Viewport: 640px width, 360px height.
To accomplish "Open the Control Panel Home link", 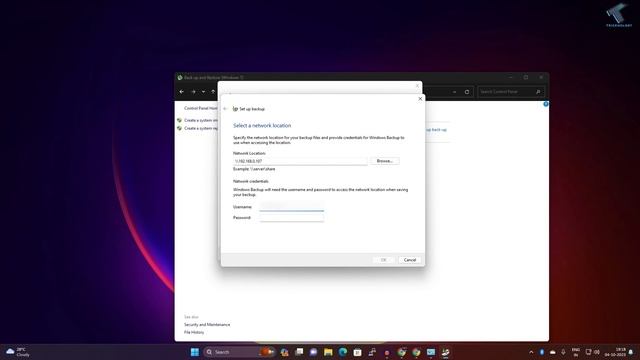I will pyautogui.click(x=200, y=108).
